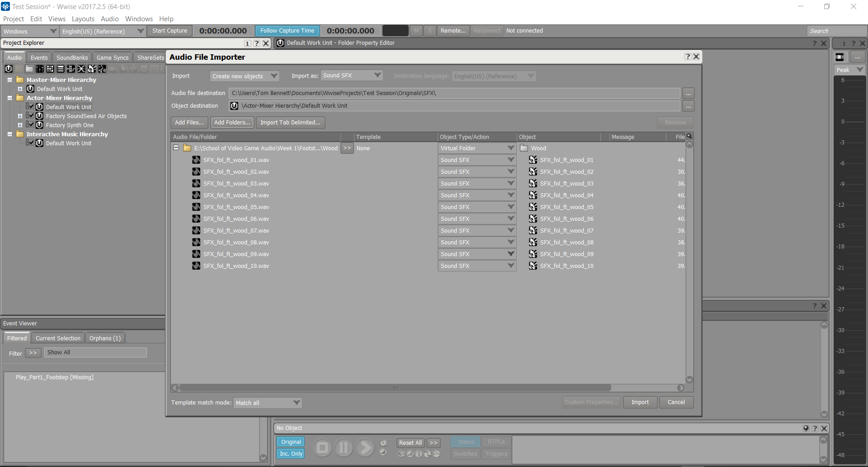Click the Sound SFX icon beside object SFX_fol_ft_wood_03
Viewport: 868px width, 467px height.
tap(533, 183)
